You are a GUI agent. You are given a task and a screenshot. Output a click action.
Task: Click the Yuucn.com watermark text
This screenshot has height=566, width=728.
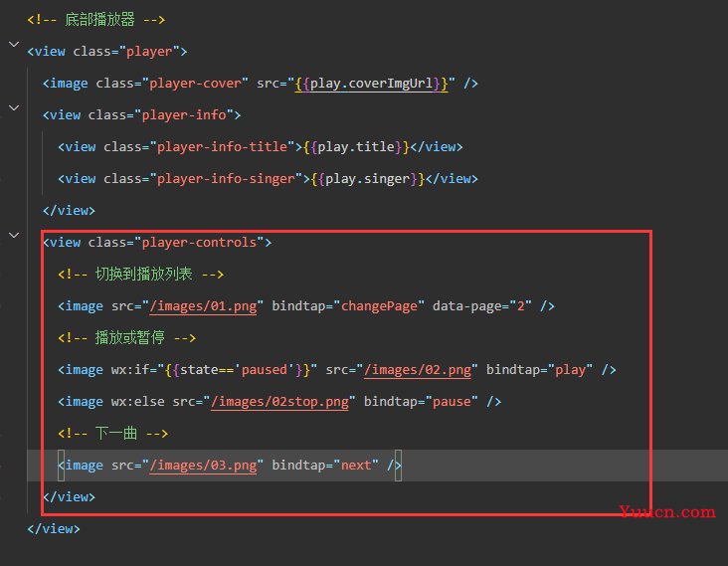coord(667,512)
